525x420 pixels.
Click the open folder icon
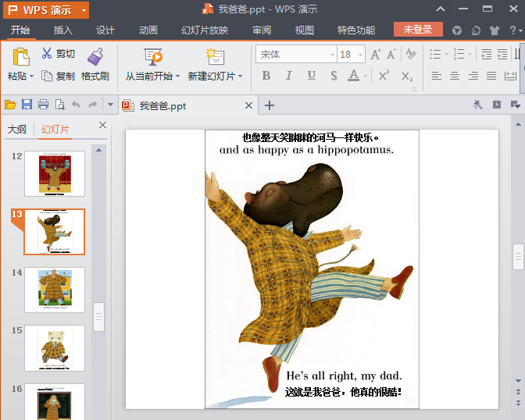point(10,105)
